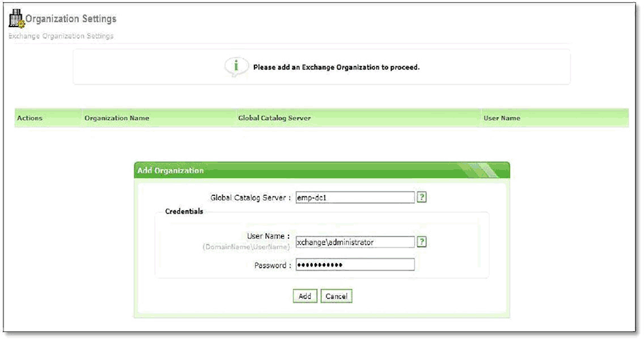Image resolution: width=644 pixels, height=340 pixels.
Task: Click the 'Please add an Exchange Organization' message
Action: (x=336, y=68)
